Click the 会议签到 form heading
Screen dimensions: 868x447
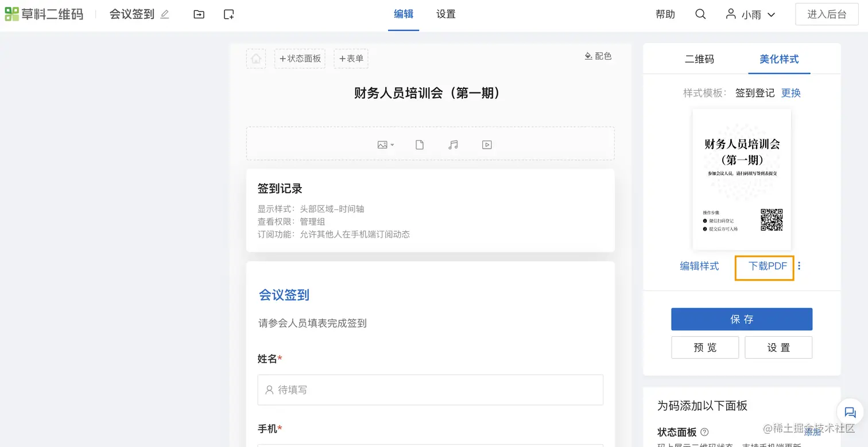click(284, 295)
